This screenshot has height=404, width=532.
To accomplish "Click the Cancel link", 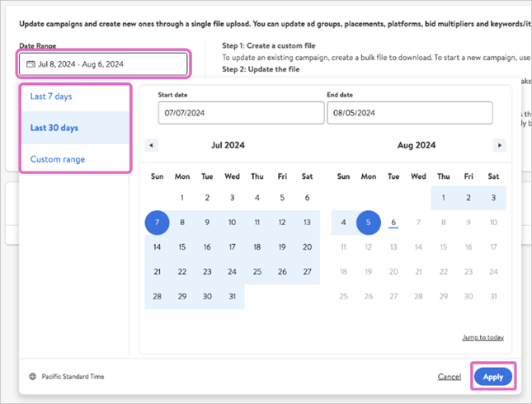I will [x=450, y=377].
